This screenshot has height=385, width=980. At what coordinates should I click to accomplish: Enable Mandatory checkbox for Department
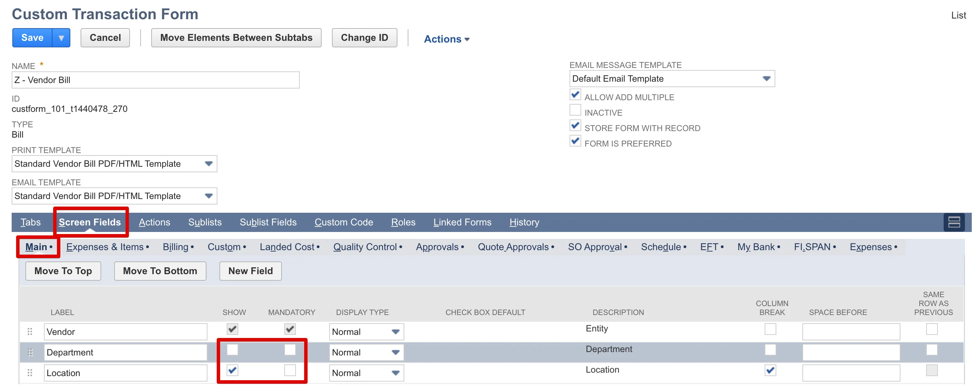290,349
